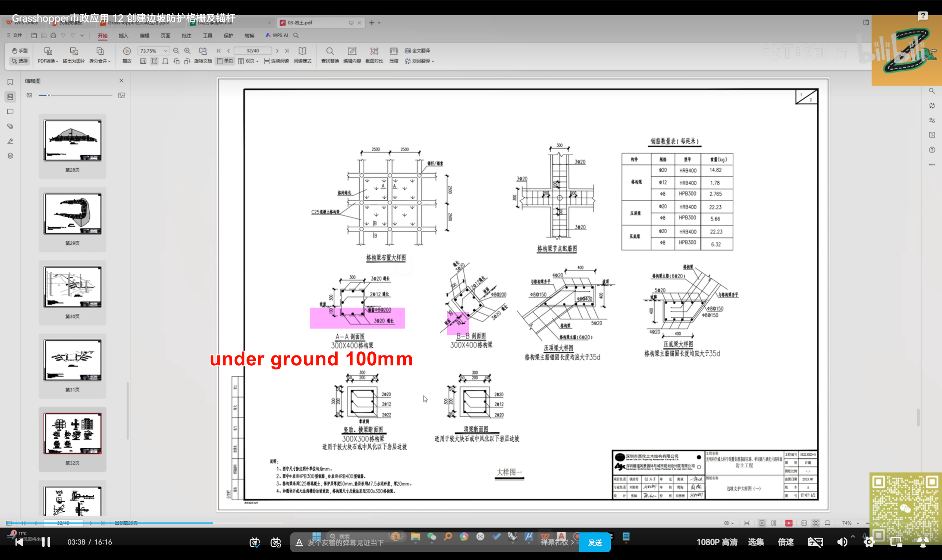Open Reading Mode (阅读模式)
This screenshot has height=560, width=942.
tap(302, 51)
